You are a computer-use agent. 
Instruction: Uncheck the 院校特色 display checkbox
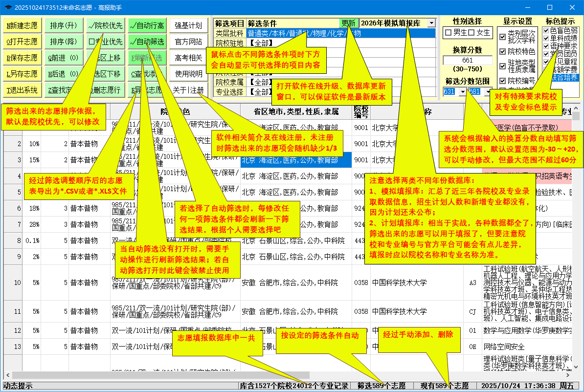point(502,52)
